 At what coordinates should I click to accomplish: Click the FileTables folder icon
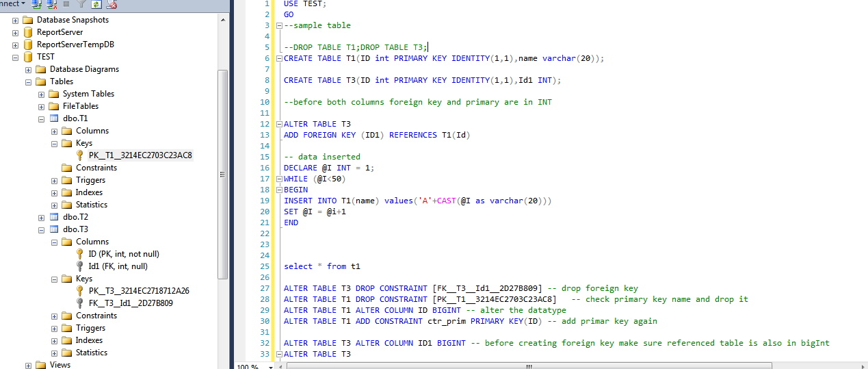[54, 106]
